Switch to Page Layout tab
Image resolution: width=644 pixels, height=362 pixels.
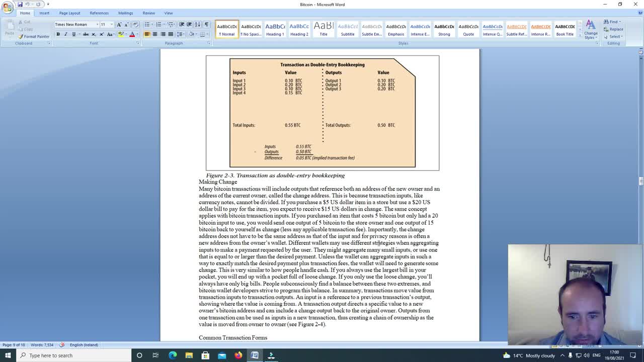(x=69, y=13)
